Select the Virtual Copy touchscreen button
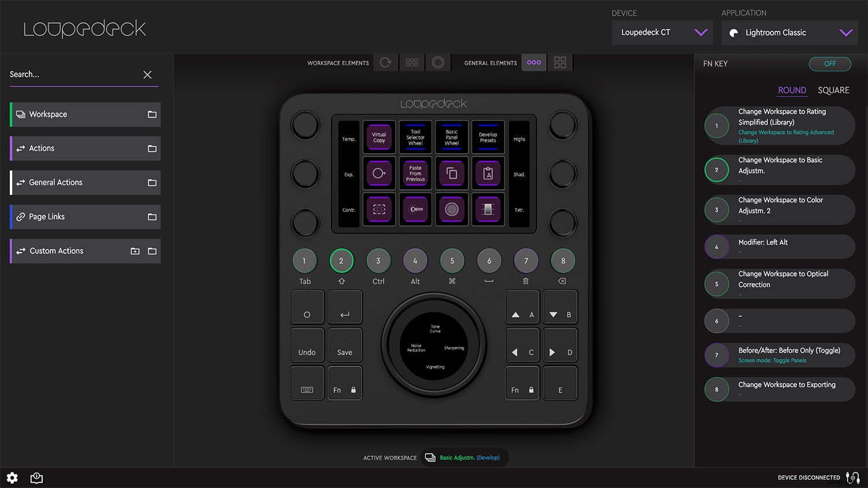This screenshot has width=868, height=488. (x=379, y=137)
